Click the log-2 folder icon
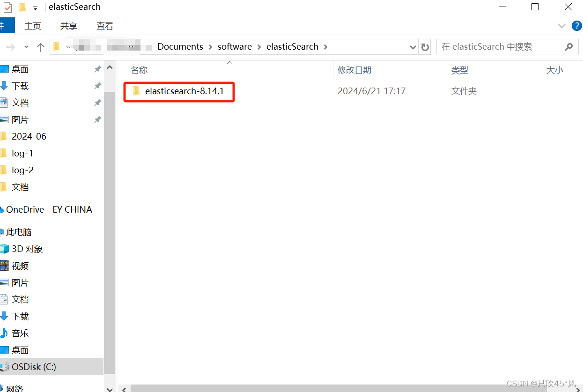The image size is (583, 392). [4, 170]
